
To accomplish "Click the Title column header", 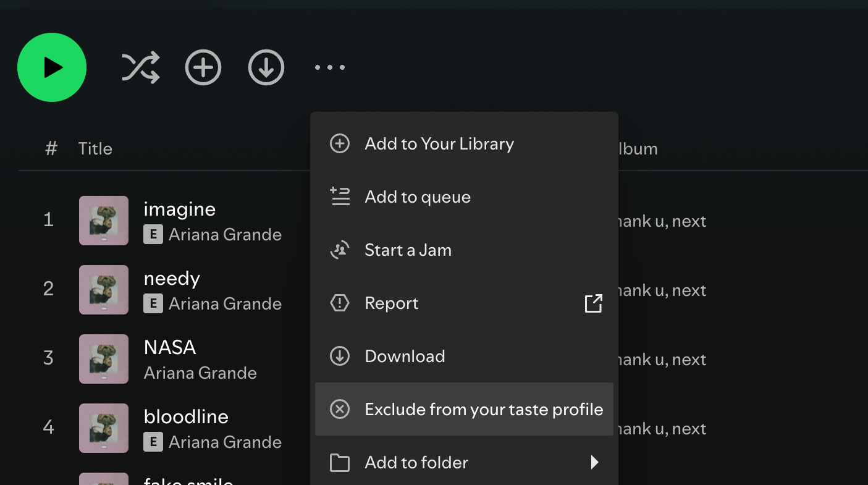I will click(x=95, y=149).
